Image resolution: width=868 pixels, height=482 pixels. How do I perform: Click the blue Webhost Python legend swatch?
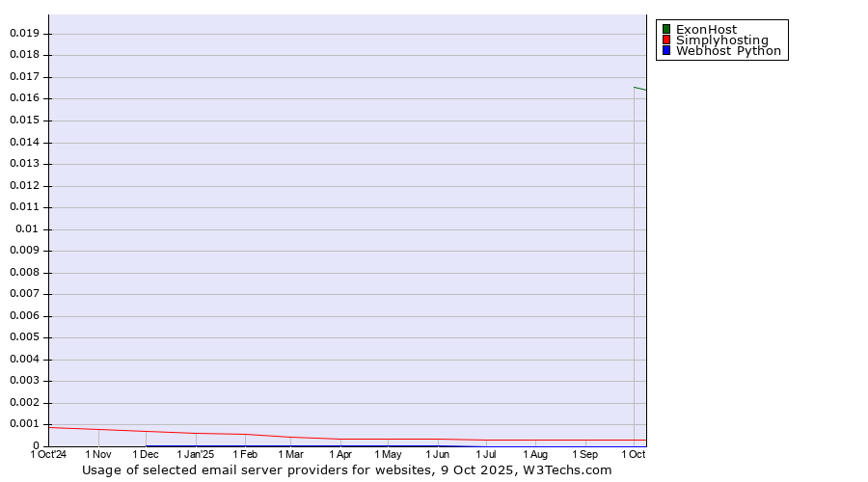(665, 50)
